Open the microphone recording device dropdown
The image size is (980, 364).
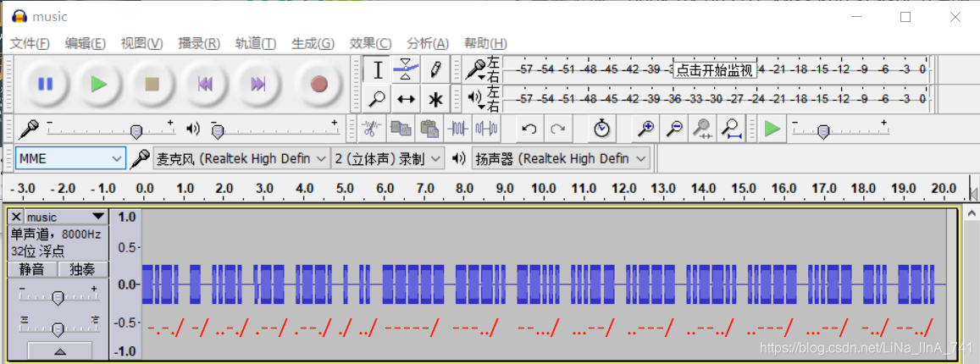pos(241,158)
